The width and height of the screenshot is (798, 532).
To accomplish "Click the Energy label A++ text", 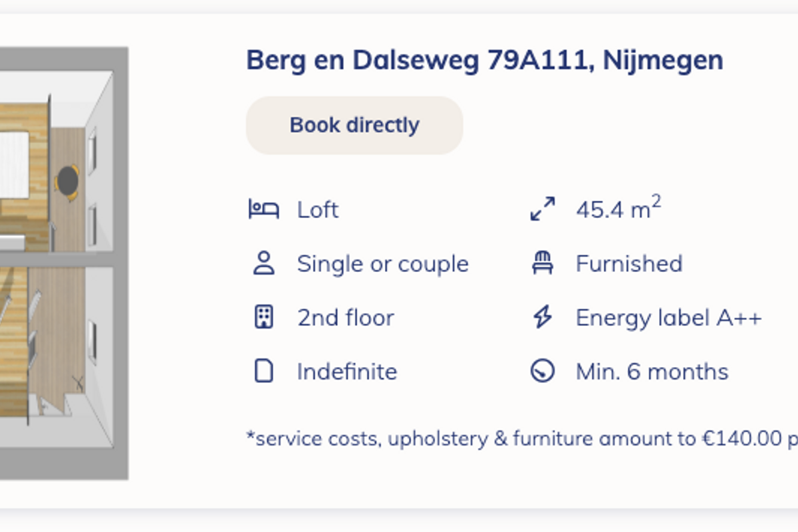I will (668, 318).
